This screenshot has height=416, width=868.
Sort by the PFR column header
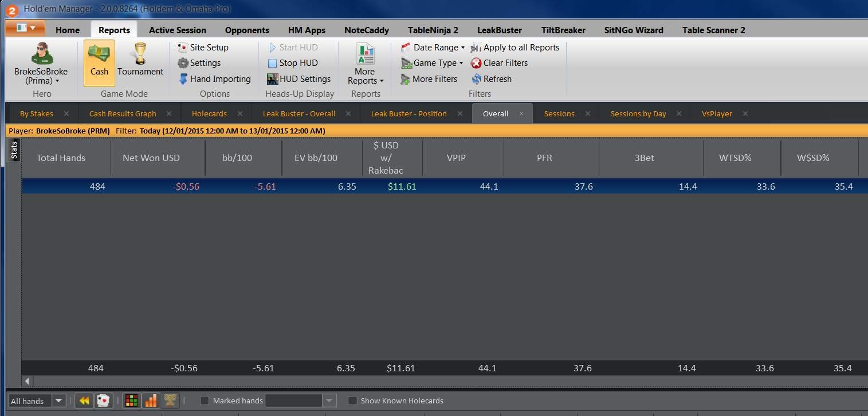[544, 158]
